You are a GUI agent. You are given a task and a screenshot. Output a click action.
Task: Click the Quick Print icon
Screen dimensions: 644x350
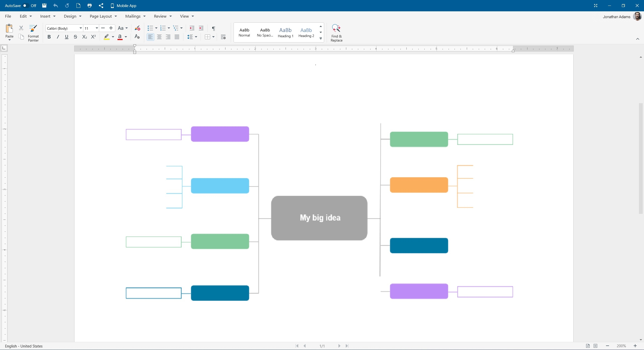[x=89, y=6]
